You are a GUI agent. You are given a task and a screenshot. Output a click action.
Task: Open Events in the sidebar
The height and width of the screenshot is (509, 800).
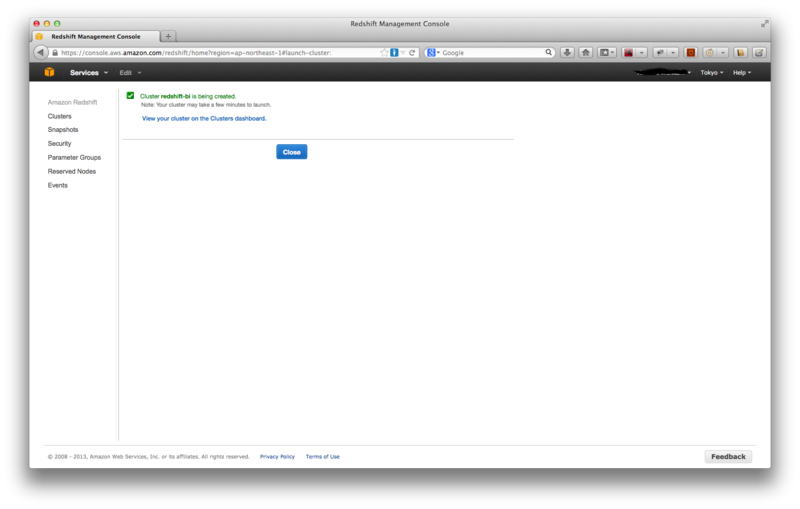(58, 185)
